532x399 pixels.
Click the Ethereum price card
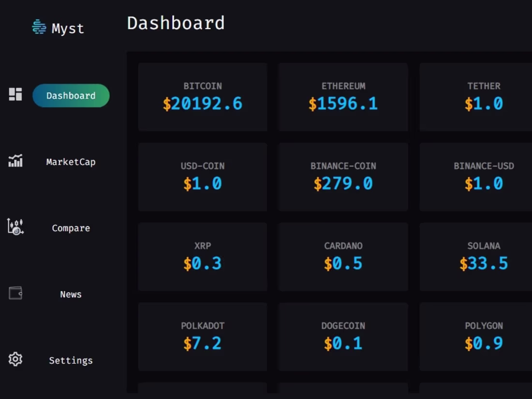coord(343,96)
